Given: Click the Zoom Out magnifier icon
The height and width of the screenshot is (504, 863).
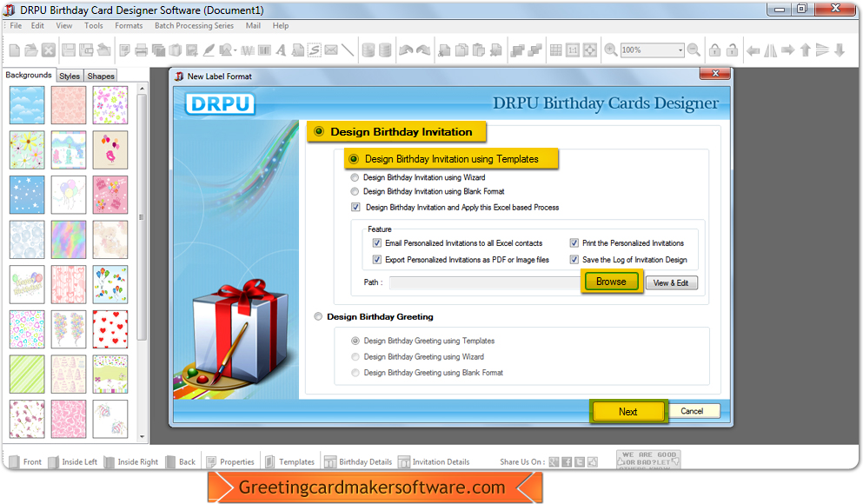Looking at the screenshot, I should pyautogui.click(x=694, y=50).
